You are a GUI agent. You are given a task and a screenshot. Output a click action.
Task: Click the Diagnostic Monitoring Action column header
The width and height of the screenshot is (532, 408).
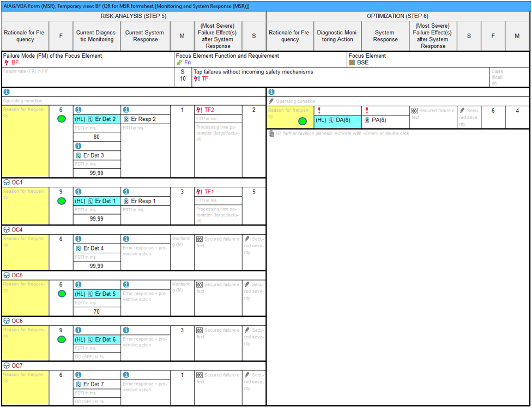tap(337, 36)
